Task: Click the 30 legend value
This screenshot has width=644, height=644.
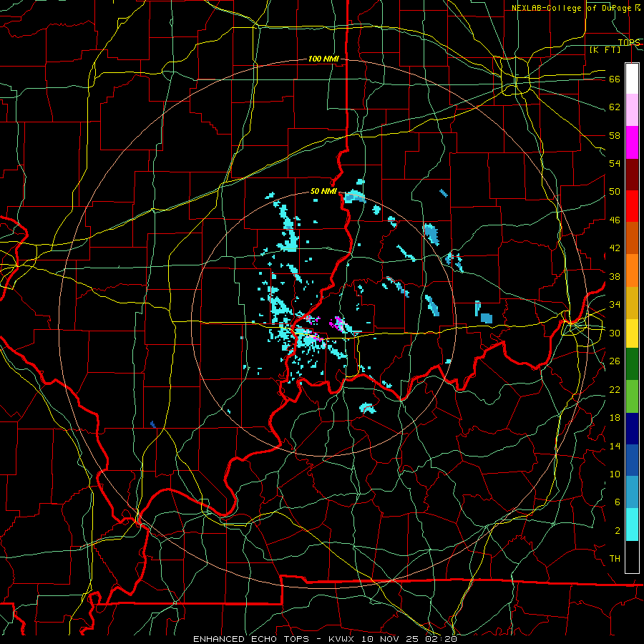Action: click(x=615, y=333)
